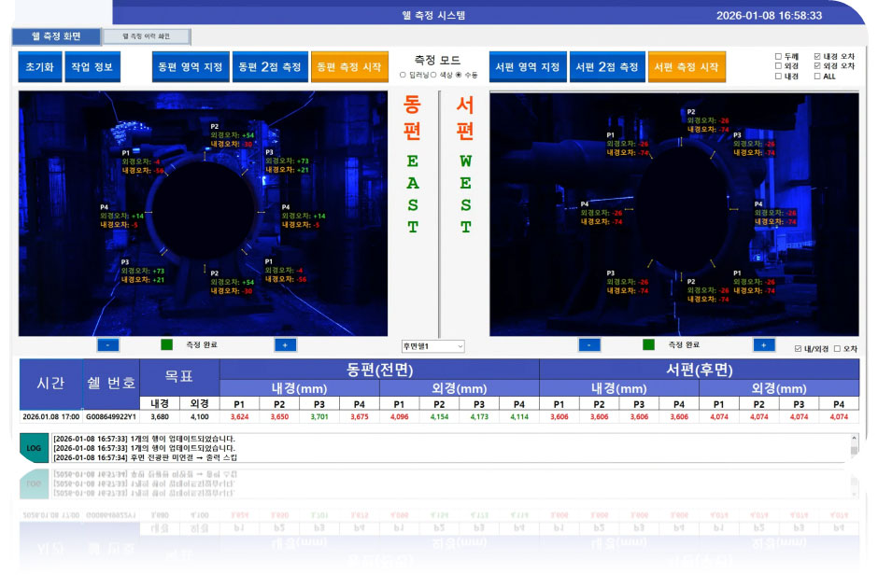This screenshot has width=878, height=588.
Task: Click the target outer diameter value 4,100
Action: pos(199,417)
